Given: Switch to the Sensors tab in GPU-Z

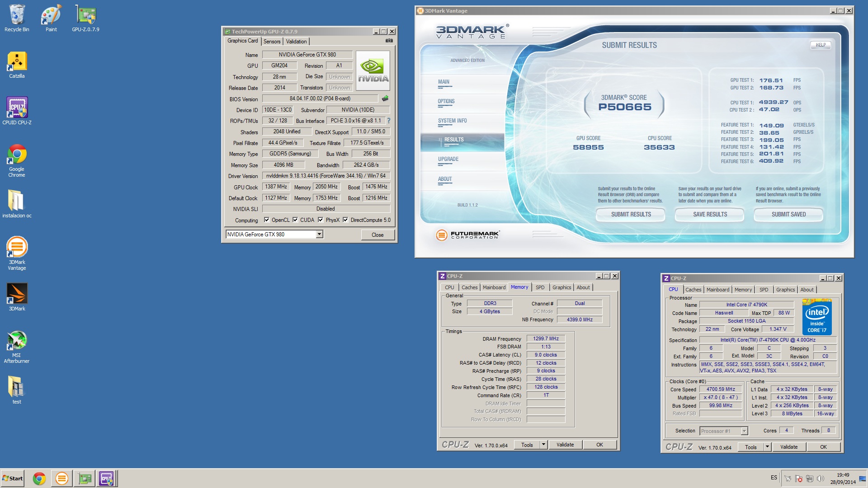Looking at the screenshot, I should coord(272,41).
